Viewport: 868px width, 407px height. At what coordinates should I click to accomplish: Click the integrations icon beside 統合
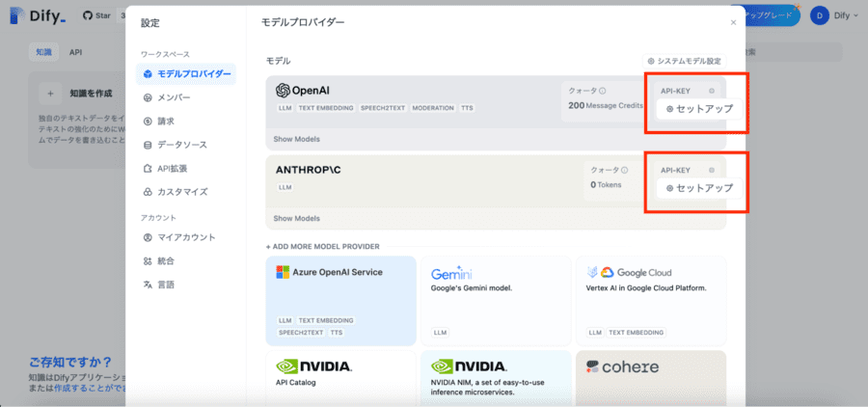[x=148, y=260]
